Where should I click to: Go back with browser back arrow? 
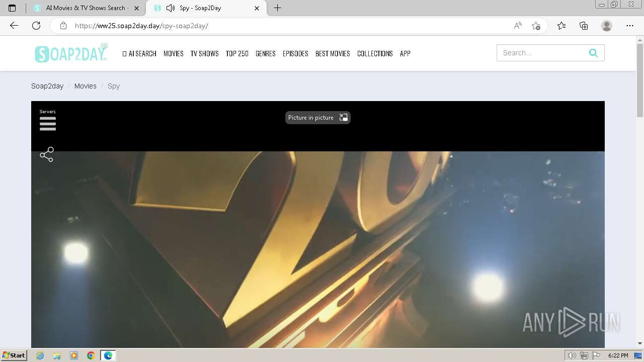pos(14,26)
